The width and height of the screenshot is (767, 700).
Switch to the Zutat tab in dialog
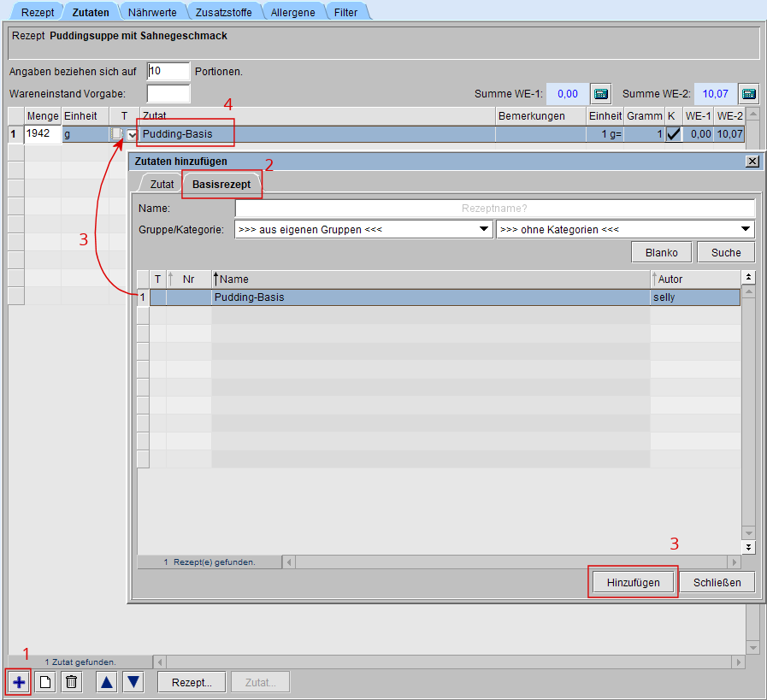coord(162,184)
